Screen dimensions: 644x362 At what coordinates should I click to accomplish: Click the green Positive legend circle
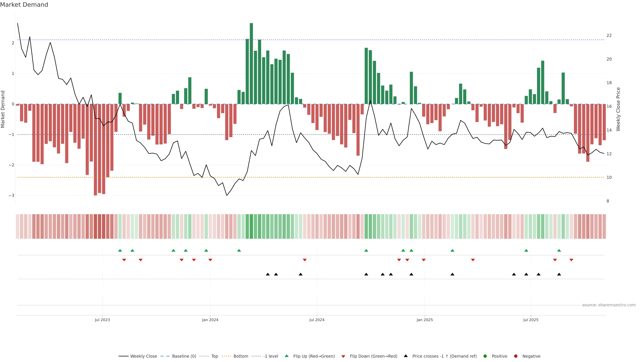click(x=485, y=356)
